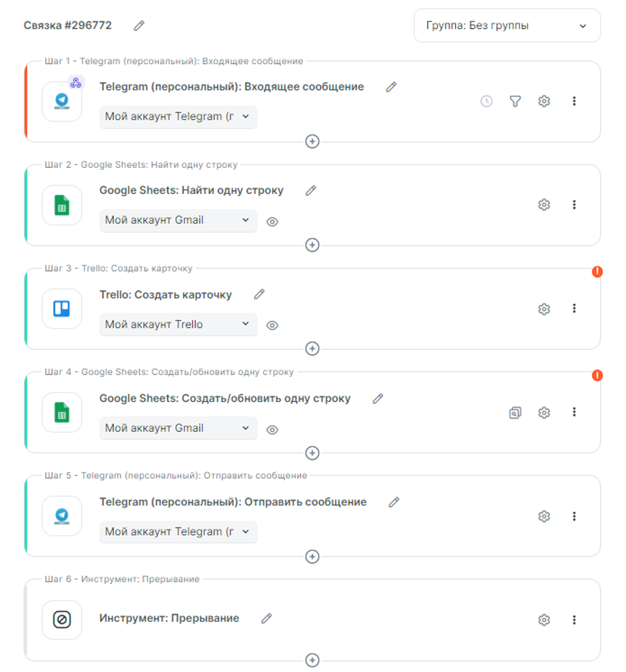626x672 pixels.
Task: Click the copy-search icon in Step 4
Action: [x=515, y=413]
